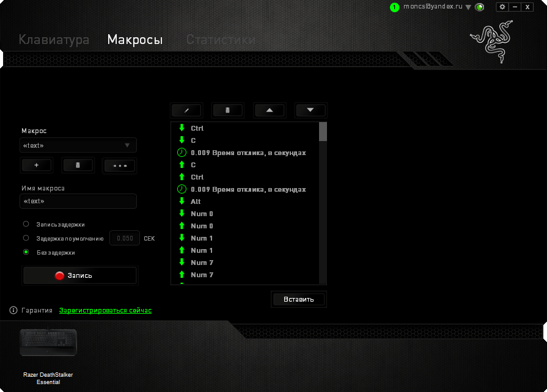
Task: Click the green notification badge near email
Action: [x=394, y=7]
